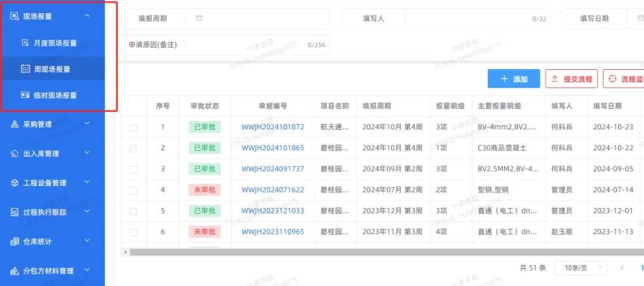
Task: Click cell 赵玉顺 in 填写人 column
Action: pos(562,232)
